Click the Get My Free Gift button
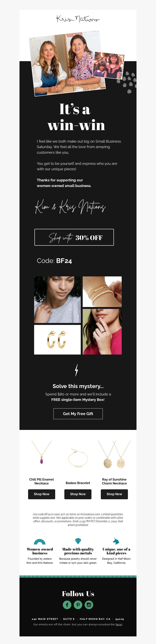The image size is (156, 644). coord(78,414)
